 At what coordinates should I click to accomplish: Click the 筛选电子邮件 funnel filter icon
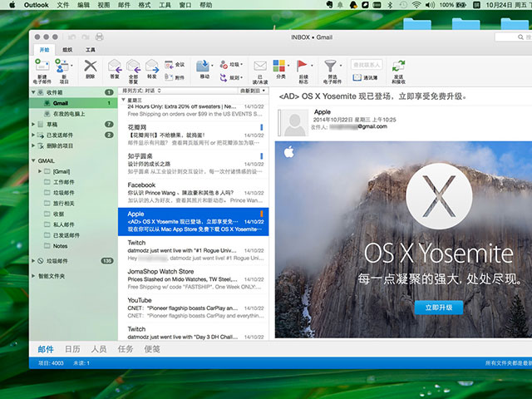[330, 66]
